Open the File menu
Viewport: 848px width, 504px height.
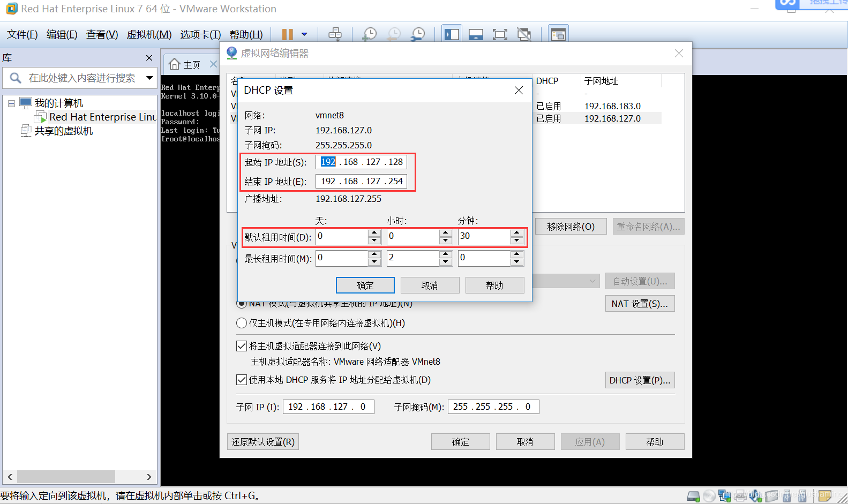(22, 35)
